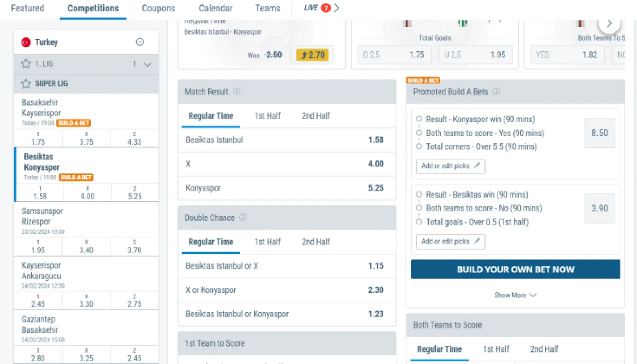Select Both teams to score - Yes radio

coord(419,133)
